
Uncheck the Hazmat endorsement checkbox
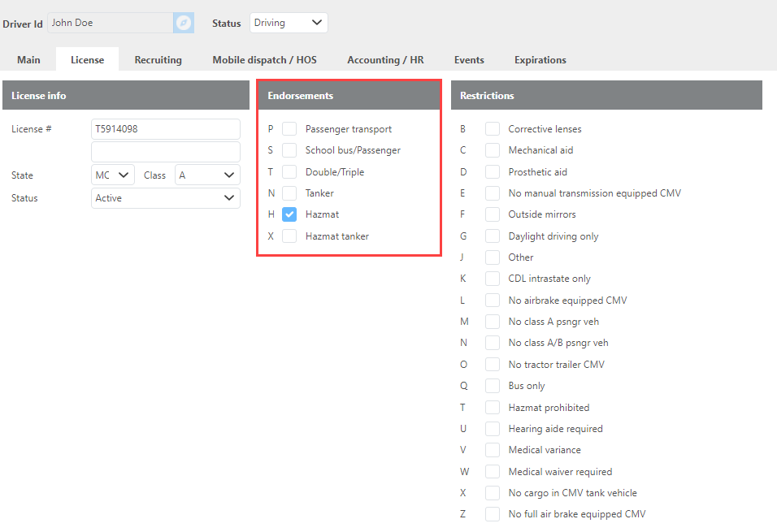289,214
